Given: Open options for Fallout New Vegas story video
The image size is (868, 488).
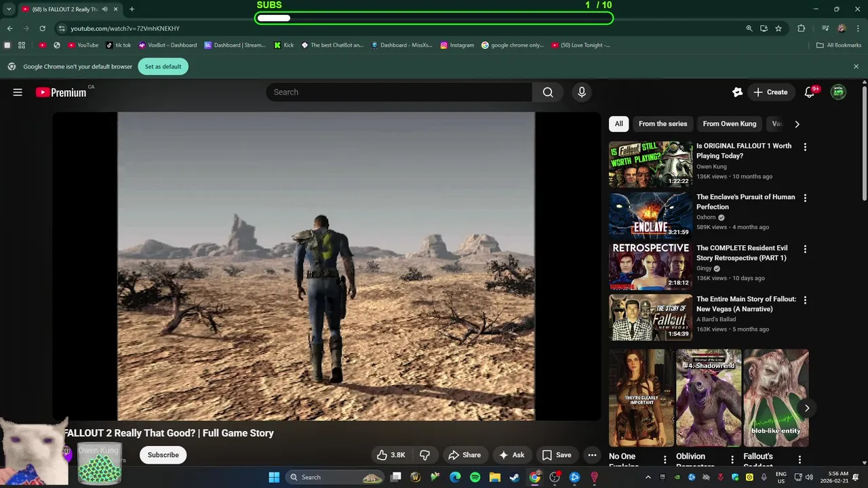Looking at the screenshot, I should click(805, 300).
